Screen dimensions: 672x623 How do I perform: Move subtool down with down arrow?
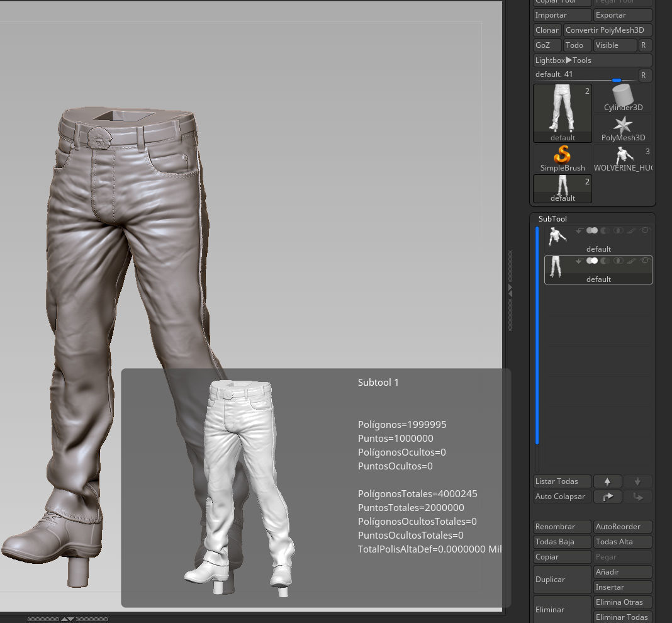pos(637,481)
